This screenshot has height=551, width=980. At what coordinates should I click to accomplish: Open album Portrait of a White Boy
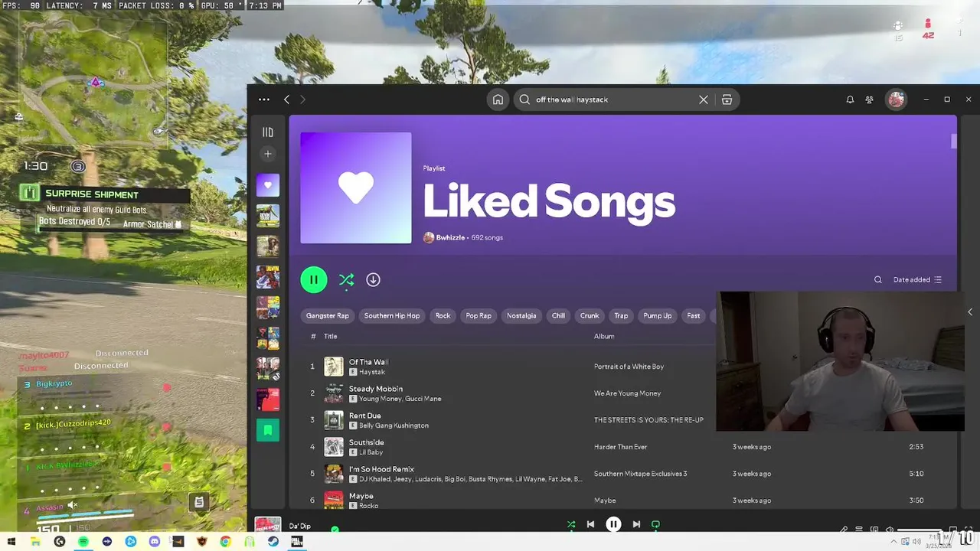pos(629,367)
